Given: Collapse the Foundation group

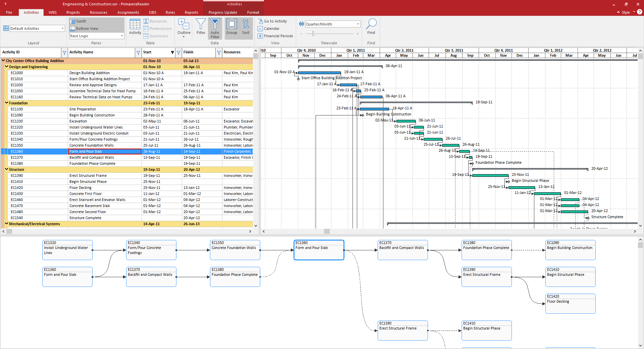Looking at the screenshot, I should click(6, 103).
